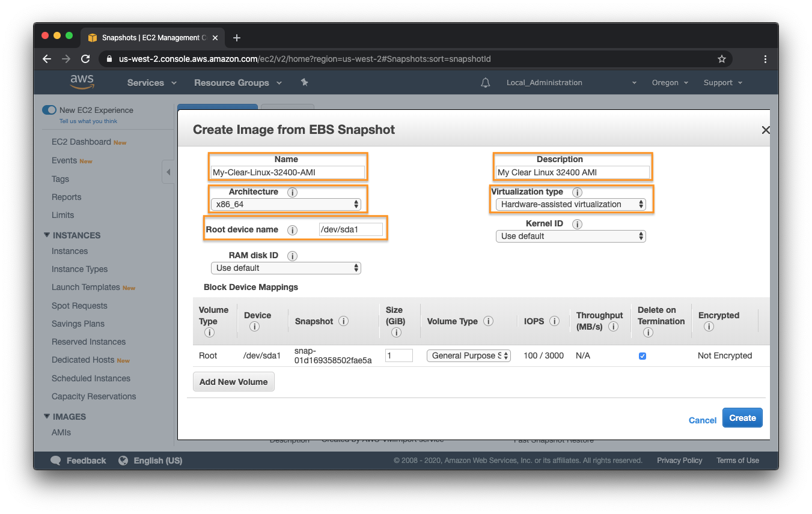Open the RAM disk ID dropdown
The width and height of the screenshot is (812, 514).
pyautogui.click(x=286, y=268)
